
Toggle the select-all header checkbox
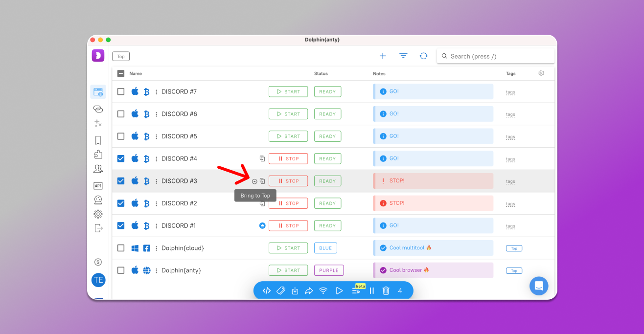pyautogui.click(x=121, y=73)
